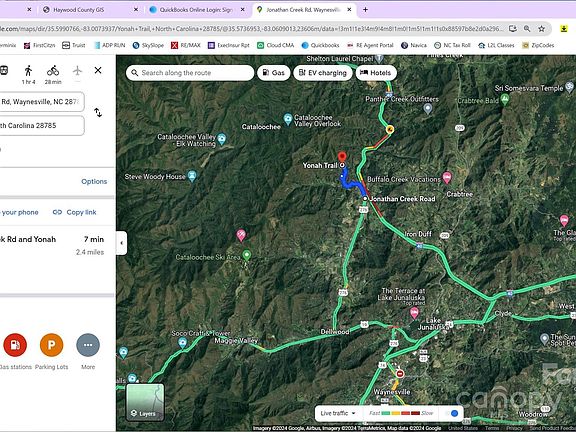This screenshot has height=432, width=576.
Task: Open Panther Creek Outfitters marker
Action: coord(427,108)
